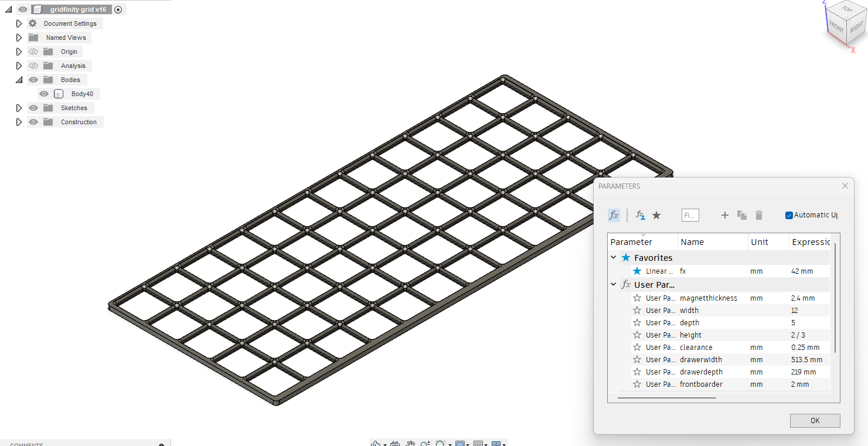
Task: Confirm parameters by clicking OK
Action: (x=815, y=420)
